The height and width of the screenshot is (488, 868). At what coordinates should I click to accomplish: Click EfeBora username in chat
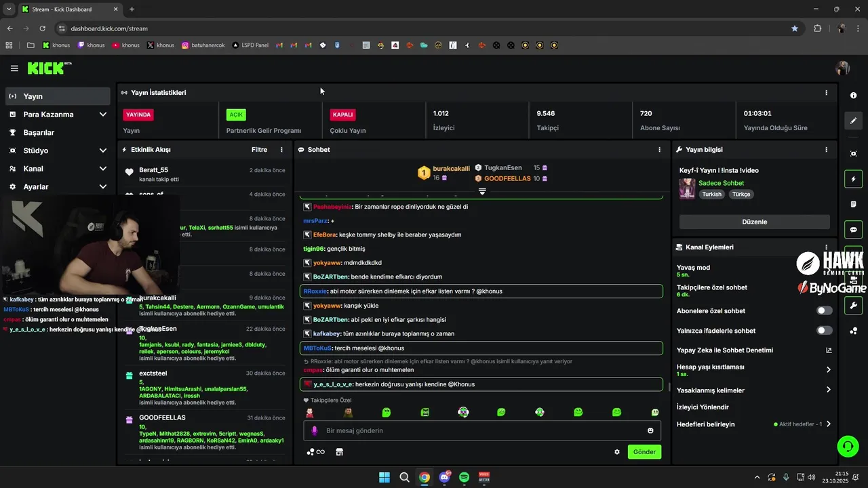[324, 235]
